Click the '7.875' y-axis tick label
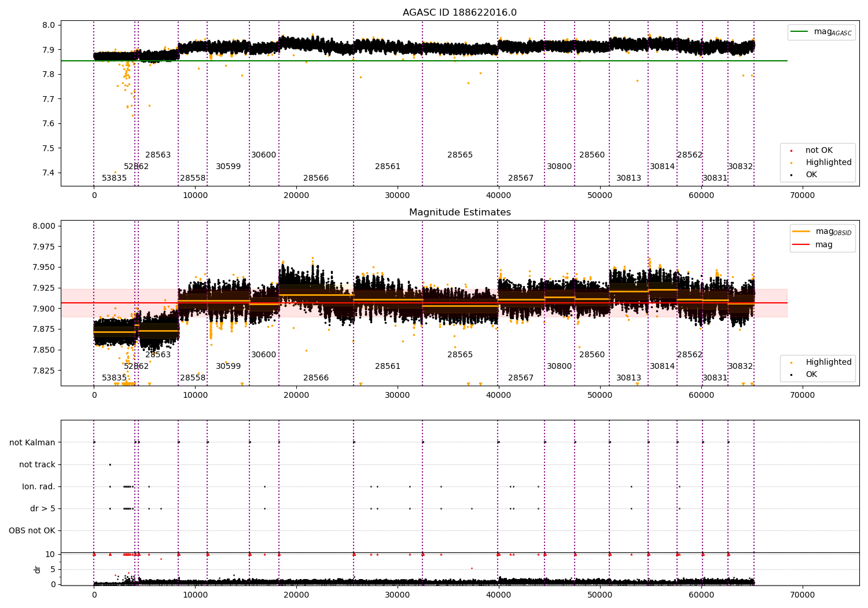 (44, 329)
